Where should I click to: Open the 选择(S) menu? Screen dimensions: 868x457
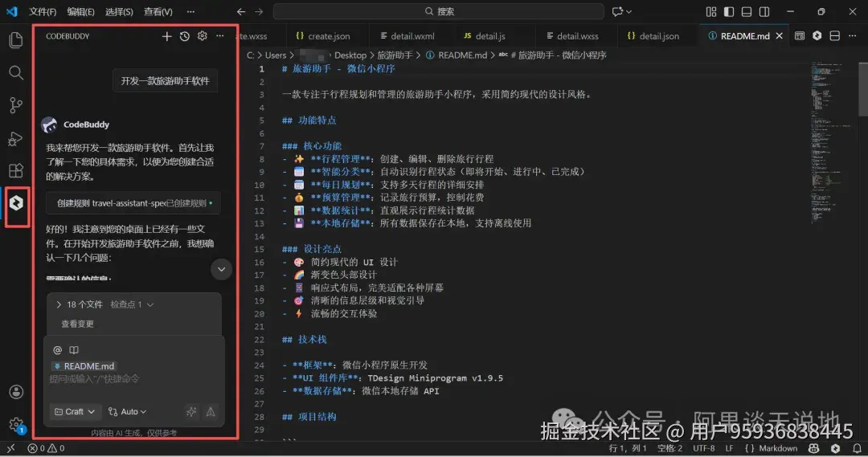pos(119,11)
